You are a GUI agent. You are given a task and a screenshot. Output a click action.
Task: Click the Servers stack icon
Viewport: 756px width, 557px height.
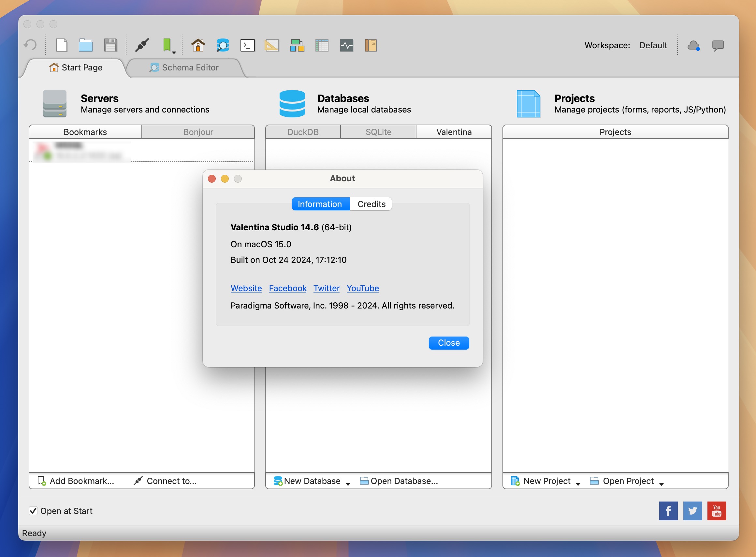tap(54, 103)
